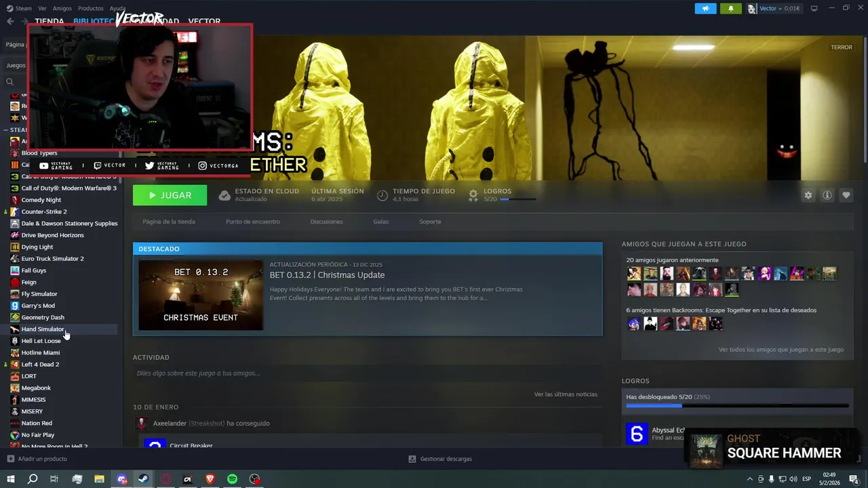Screen dimensions: 868x488
Task: Open Counter-Strike 2 game icon in library
Action: pyautogui.click(x=15, y=211)
